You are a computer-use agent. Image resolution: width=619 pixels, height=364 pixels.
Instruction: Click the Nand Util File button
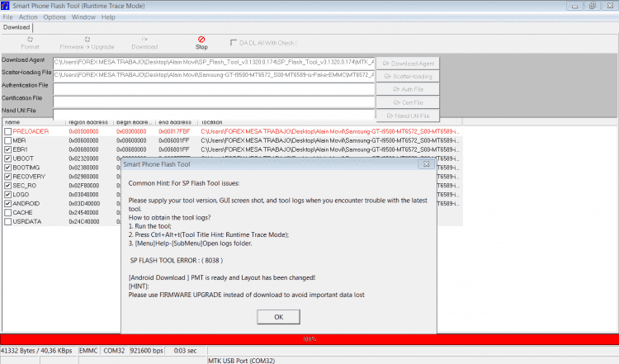point(408,116)
